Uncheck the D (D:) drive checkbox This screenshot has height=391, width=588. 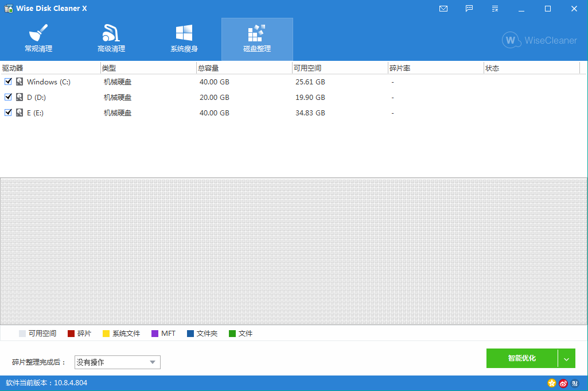click(8, 97)
